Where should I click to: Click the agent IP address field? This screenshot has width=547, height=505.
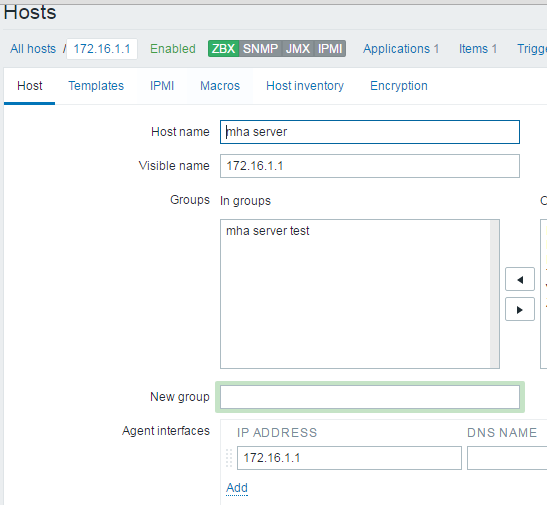[349, 458]
